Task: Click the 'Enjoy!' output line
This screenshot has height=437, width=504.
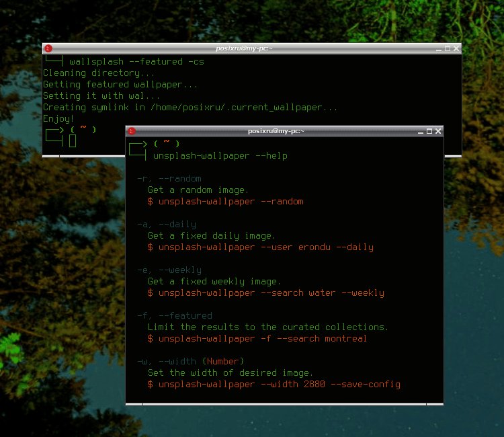Action: pyautogui.click(x=58, y=119)
